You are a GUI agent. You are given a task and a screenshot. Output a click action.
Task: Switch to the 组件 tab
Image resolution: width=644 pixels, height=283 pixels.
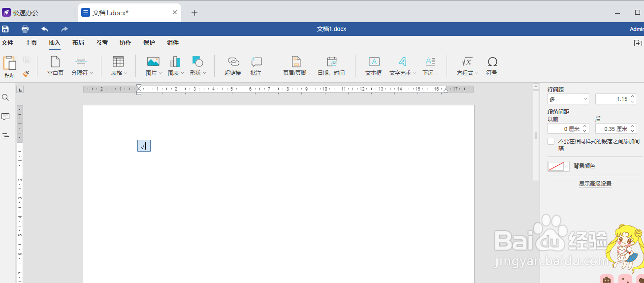[172, 43]
